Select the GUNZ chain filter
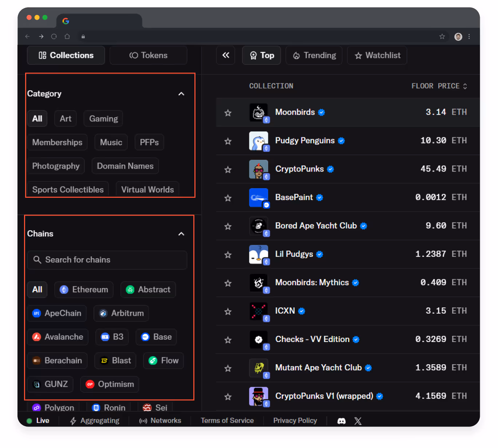This screenshot has width=498, height=448. coord(50,384)
